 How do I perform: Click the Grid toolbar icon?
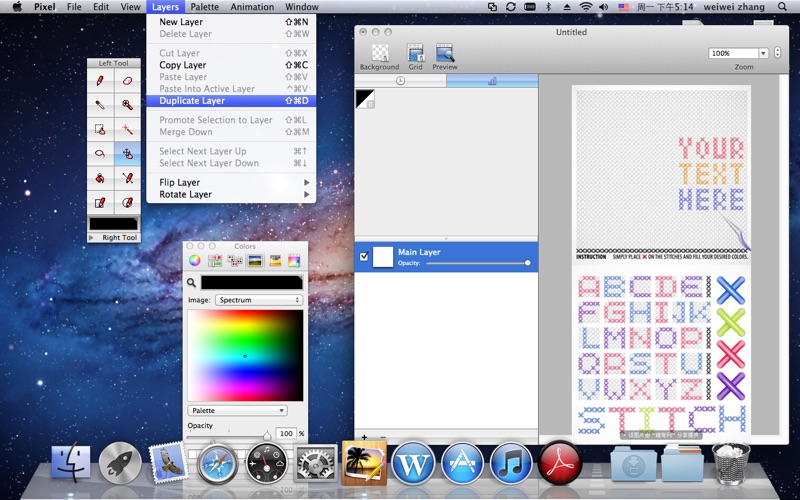click(415, 57)
